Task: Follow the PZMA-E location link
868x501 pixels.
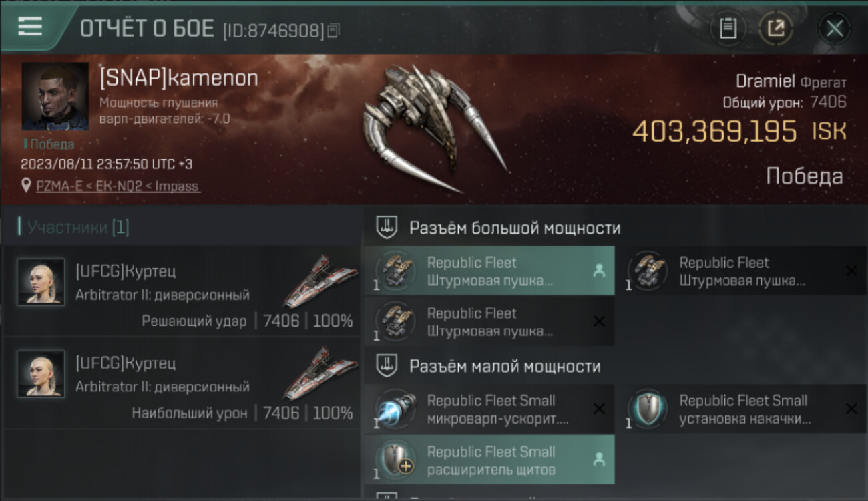Action: 118,186
